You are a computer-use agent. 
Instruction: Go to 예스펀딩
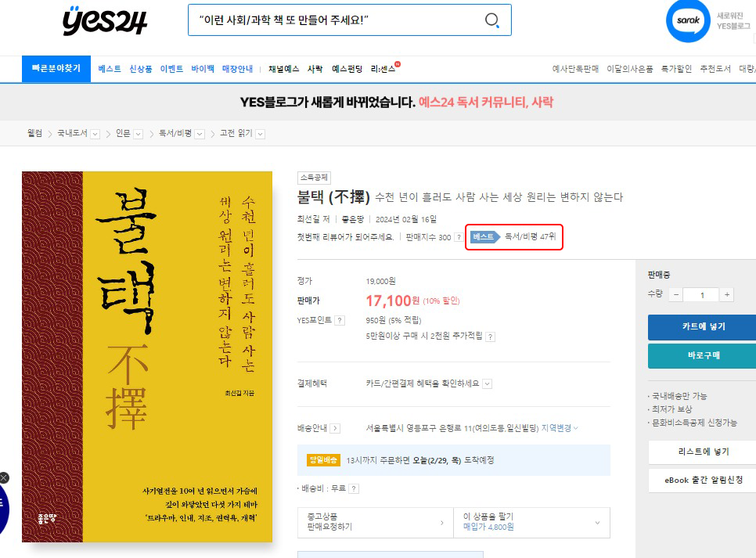point(347,69)
